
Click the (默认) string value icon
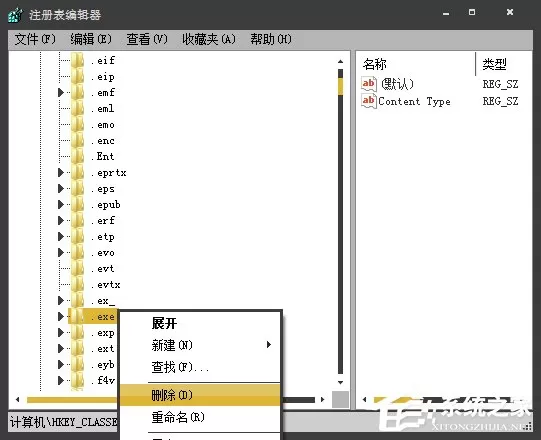[x=368, y=84]
